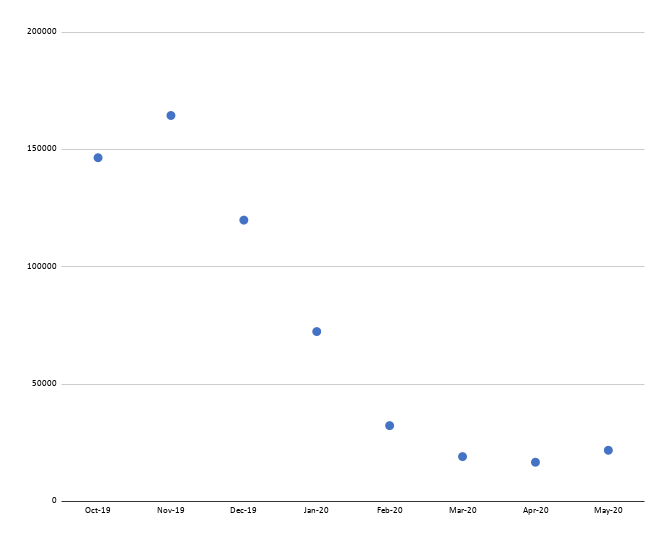672x543 pixels.
Task: Click the 150000 axis label
Action: pyautogui.click(x=42, y=148)
